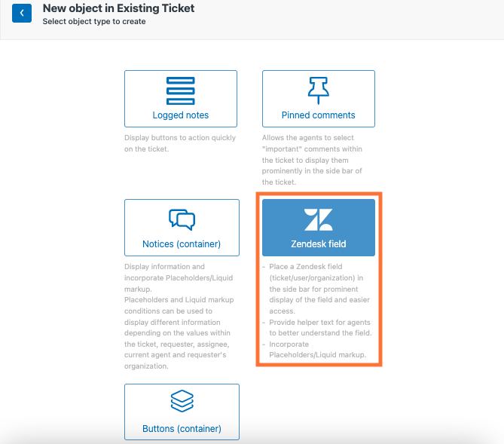The height and width of the screenshot is (444, 504).
Task: Click the Logged notes stacked bars icon
Action: (x=181, y=90)
